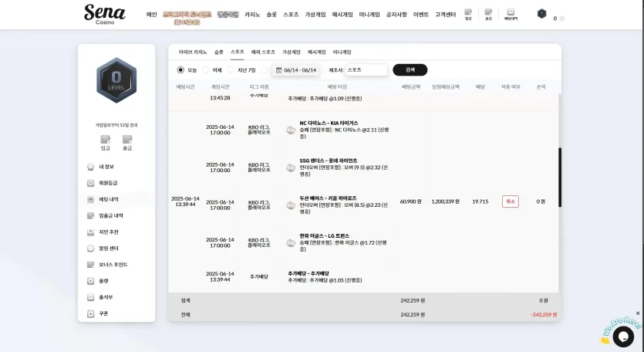Select the custom date range radio button
Image resolution: width=644 pixels, height=352 pixels.
[x=265, y=70]
